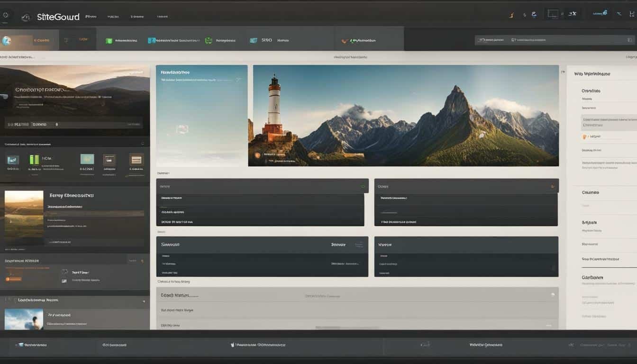Click the small orange button in left panel
Screen dimensions: 637x364
pyautogui.click(x=13, y=279)
